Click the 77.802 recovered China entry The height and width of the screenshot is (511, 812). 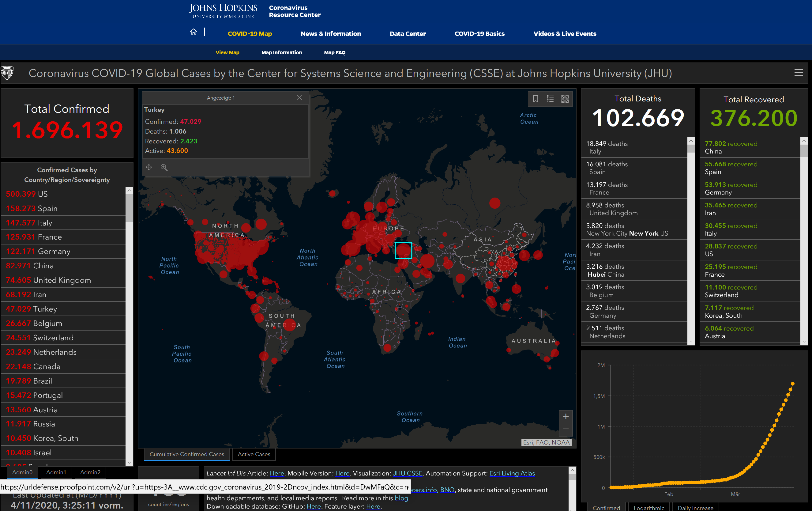[750, 147]
